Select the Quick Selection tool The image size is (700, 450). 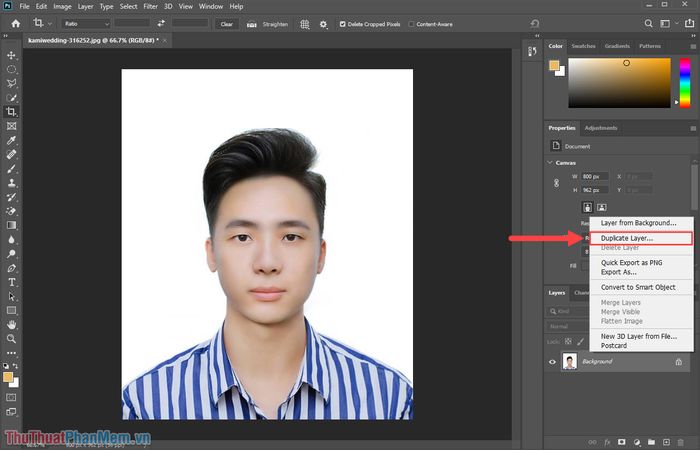[x=12, y=98]
